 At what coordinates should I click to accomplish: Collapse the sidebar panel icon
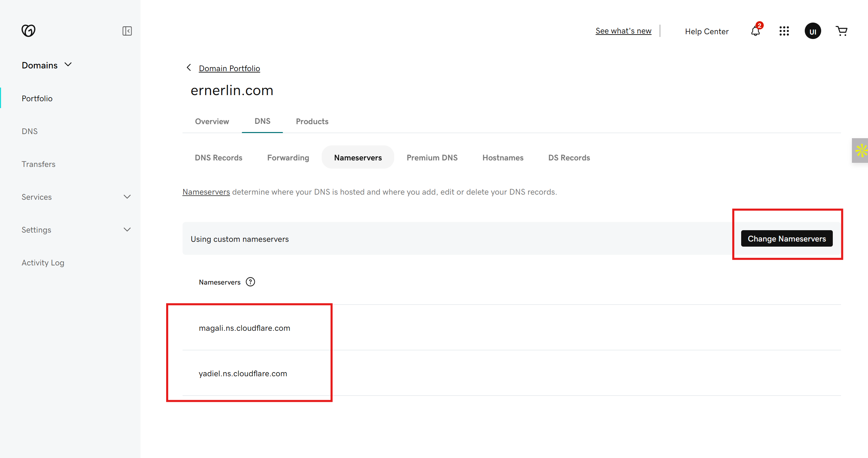[x=127, y=31]
